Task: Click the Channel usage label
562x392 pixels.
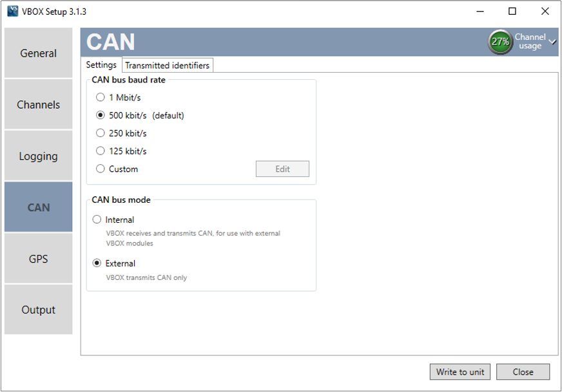Action: pyautogui.click(x=530, y=42)
